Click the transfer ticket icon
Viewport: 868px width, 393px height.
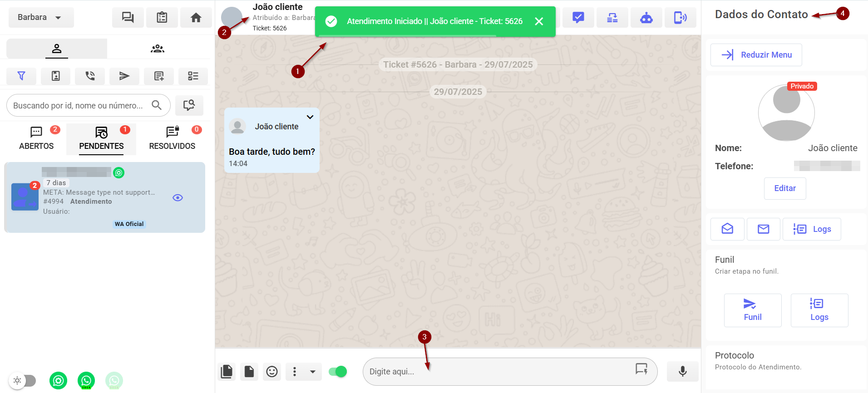(x=612, y=18)
